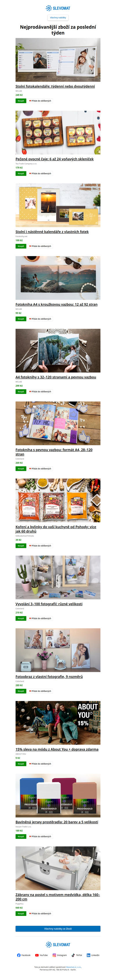This screenshot has height=980, width=116.
Task: Add Pečené ovocné čaje to favorites
Action: point(40,173)
